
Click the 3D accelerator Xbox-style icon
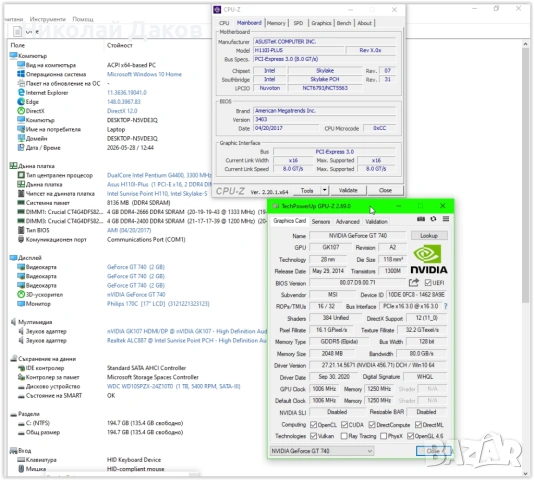[21, 294]
